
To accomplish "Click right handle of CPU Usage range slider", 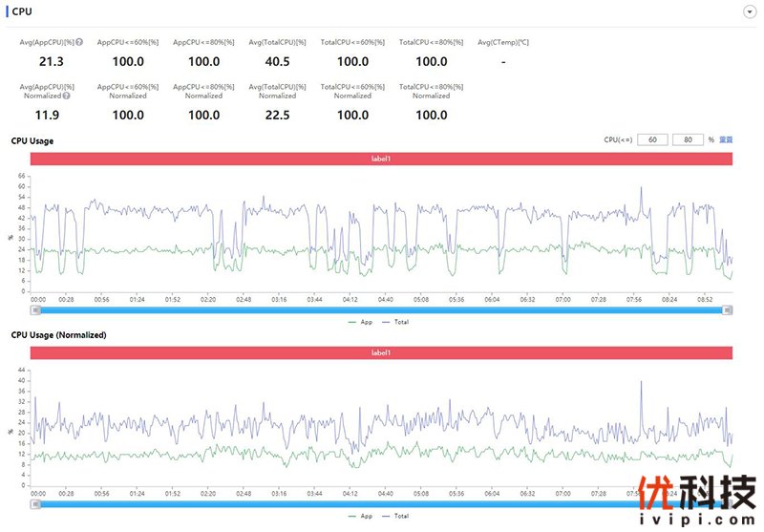I will [728, 309].
